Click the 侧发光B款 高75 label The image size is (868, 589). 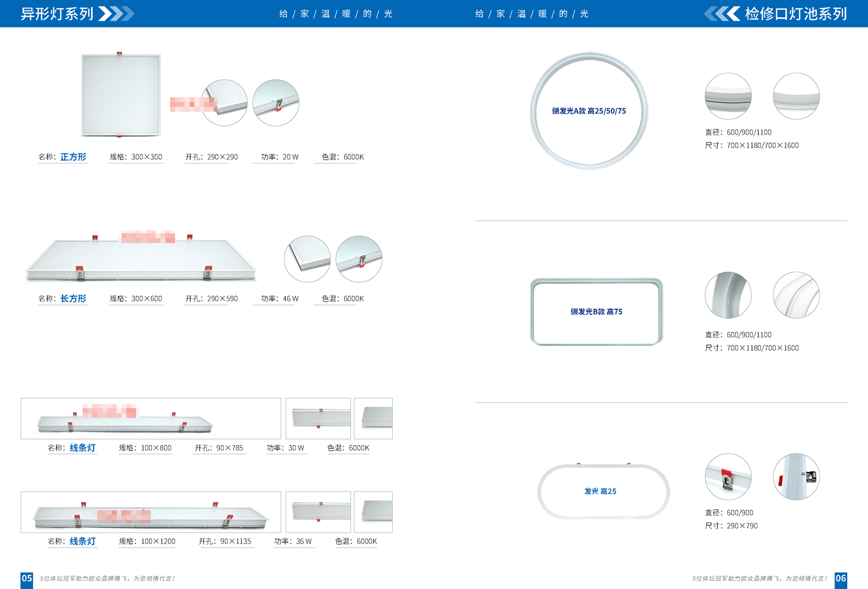click(596, 312)
